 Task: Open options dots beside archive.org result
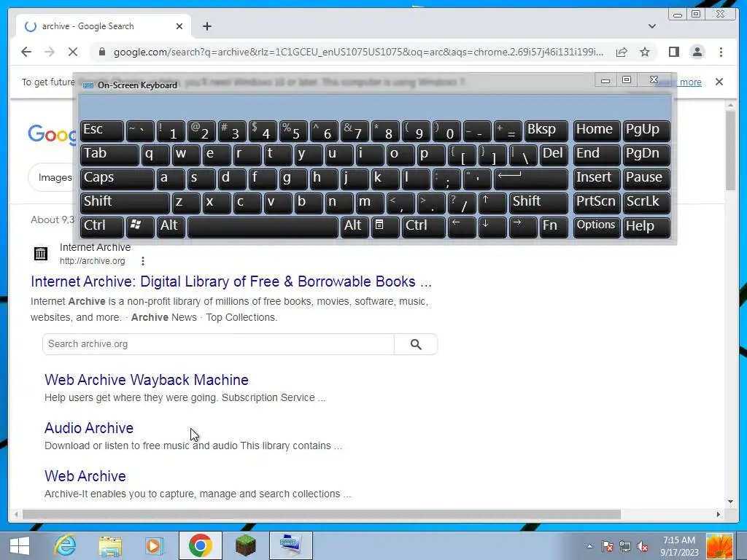pyautogui.click(x=143, y=260)
